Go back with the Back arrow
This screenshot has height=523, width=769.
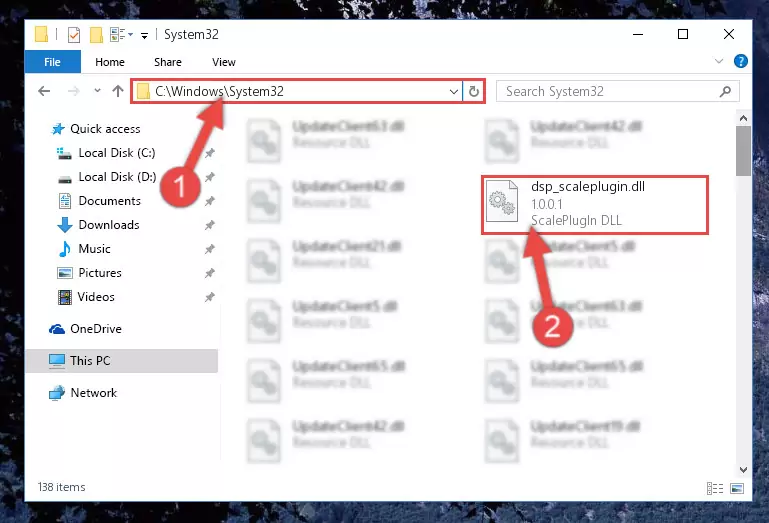click(x=44, y=91)
